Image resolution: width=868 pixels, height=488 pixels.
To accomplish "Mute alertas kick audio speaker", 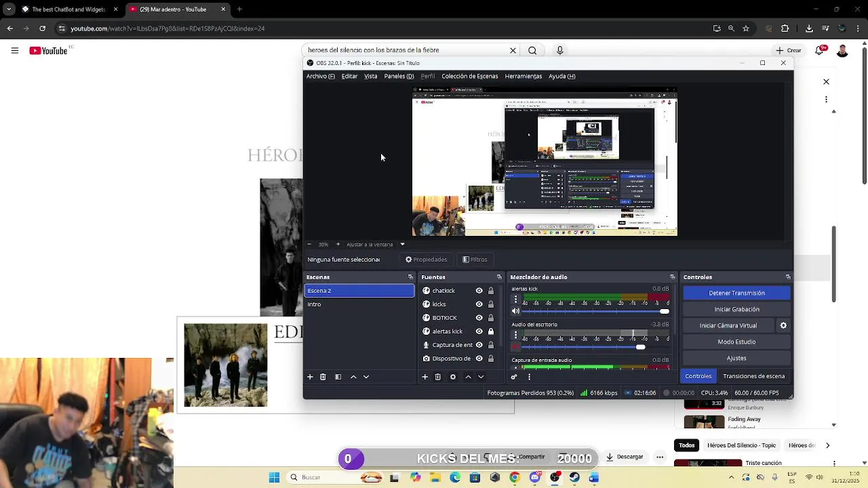I will tap(515, 311).
